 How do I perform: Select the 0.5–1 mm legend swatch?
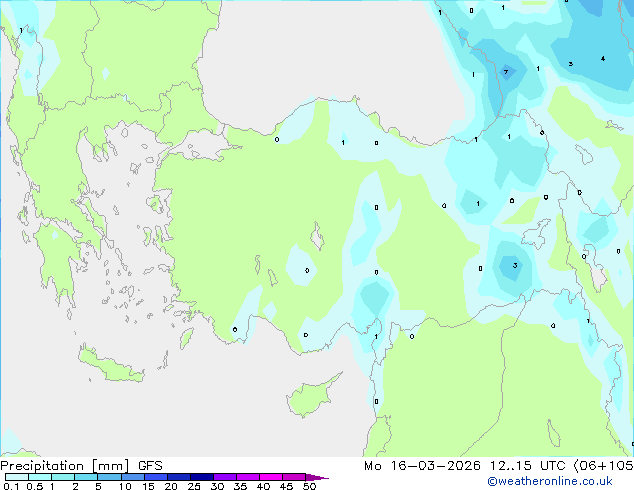tap(40, 477)
